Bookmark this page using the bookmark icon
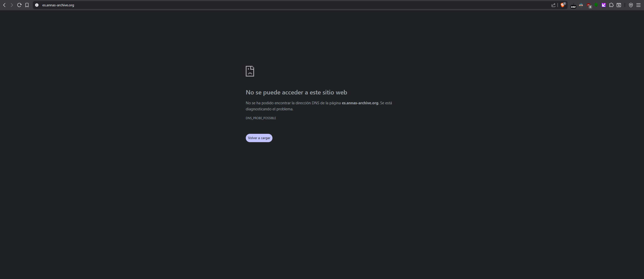644x279 pixels. point(27,5)
